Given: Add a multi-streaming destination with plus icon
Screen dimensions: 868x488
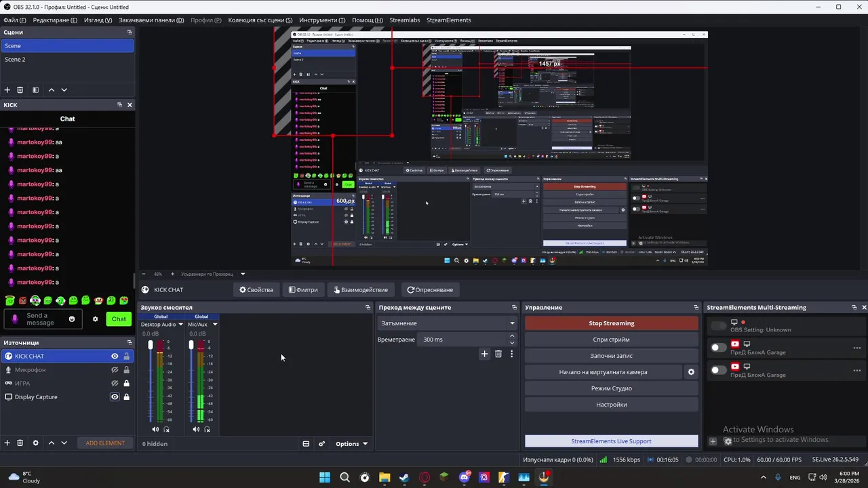Looking at the screenshot, I should (x=713, y=441).
